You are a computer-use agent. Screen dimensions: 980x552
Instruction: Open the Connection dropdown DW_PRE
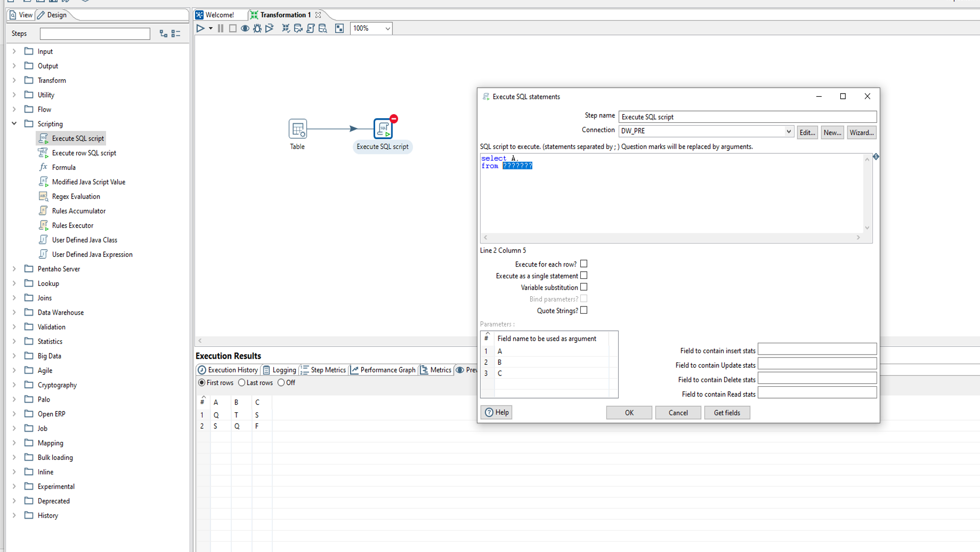[788, 131]
